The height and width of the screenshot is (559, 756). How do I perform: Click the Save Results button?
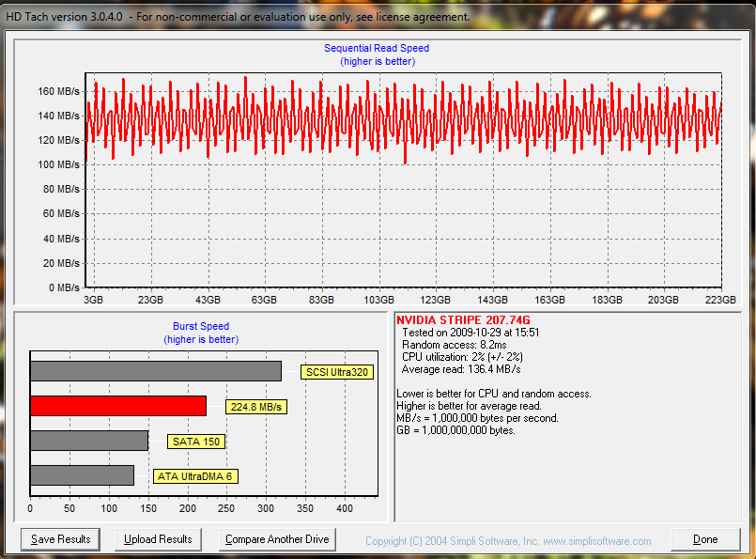pos(60,539)
